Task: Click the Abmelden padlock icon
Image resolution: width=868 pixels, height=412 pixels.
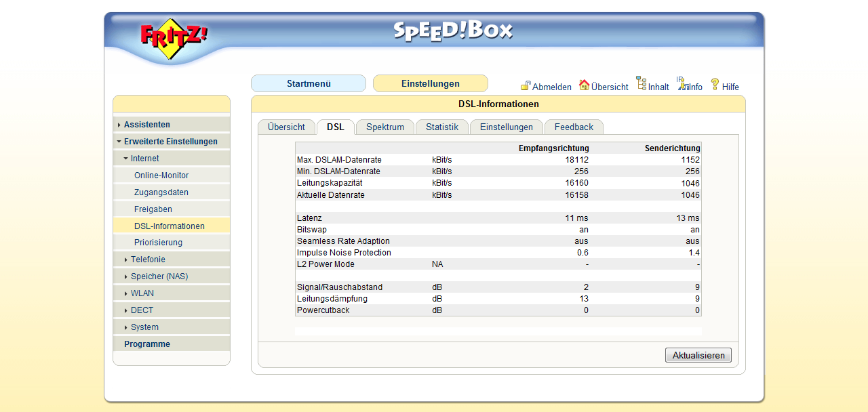Action: 526,86
